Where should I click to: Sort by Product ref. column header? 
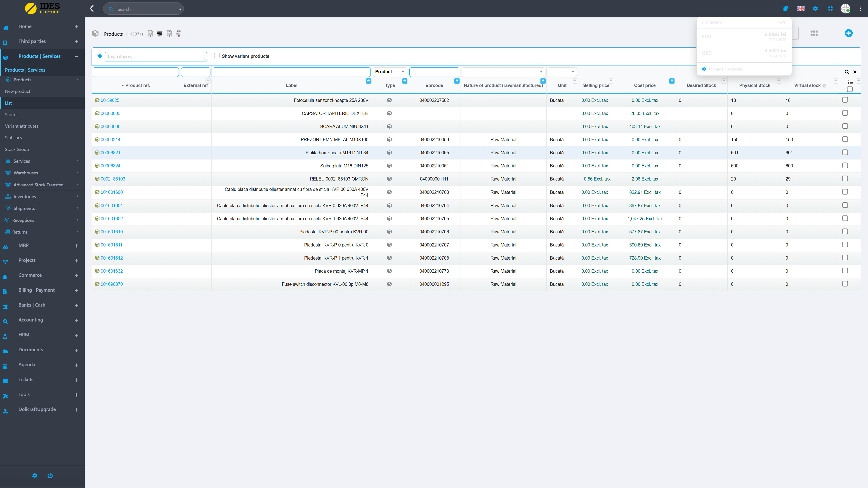(x=137, y=85)
